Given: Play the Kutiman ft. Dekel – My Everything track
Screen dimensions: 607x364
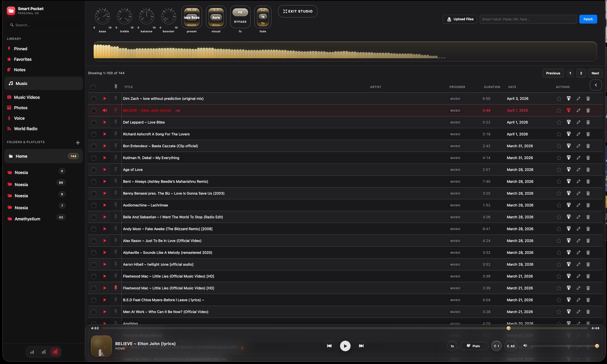Looking at the screenshot, I should click(105, 158).
